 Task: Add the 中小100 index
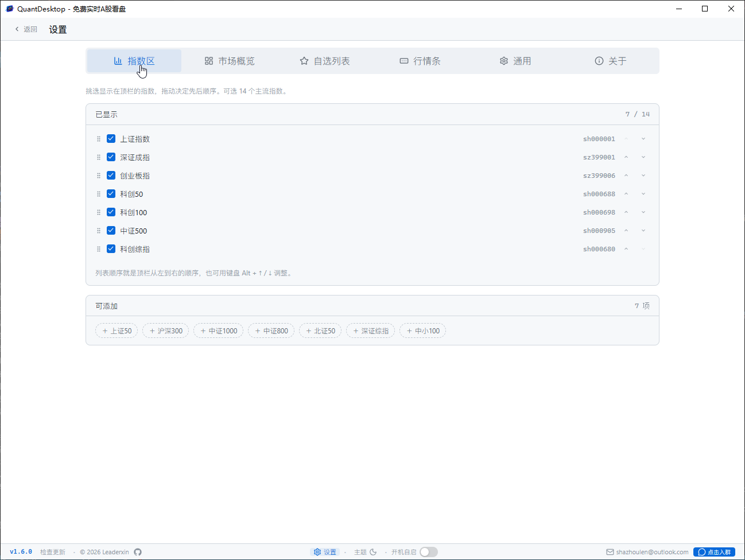click(x=423, y=331)
